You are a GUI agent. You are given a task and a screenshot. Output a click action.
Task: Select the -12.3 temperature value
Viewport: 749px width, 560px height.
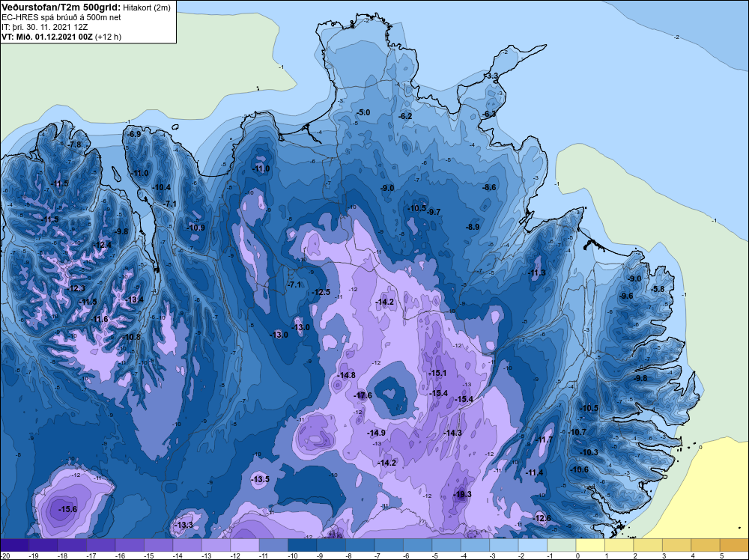tap(76, 289)
